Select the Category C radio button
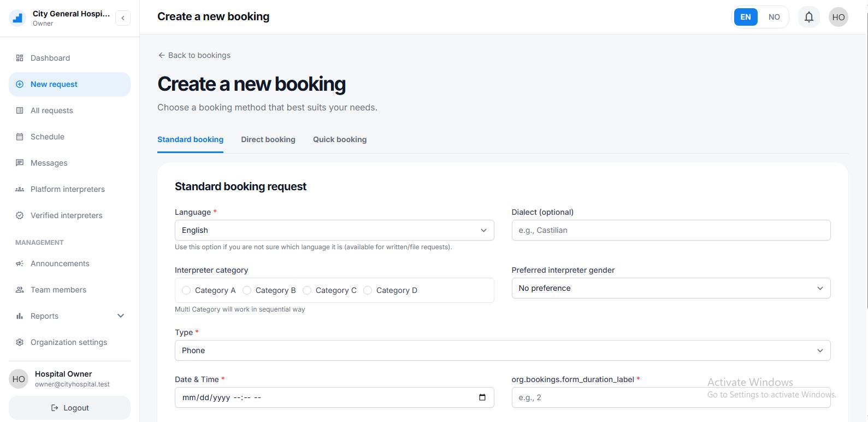Viewport: 868px width, 422px height. coord(307,290)
